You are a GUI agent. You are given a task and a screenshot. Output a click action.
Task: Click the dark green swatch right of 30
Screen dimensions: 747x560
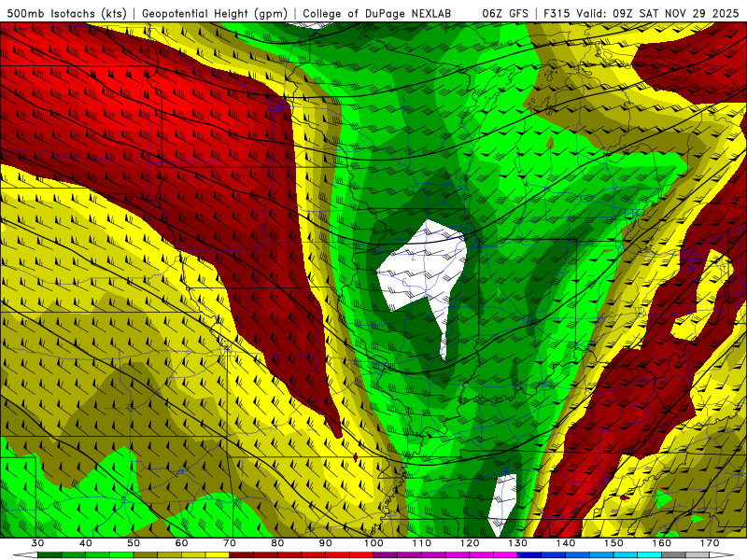49,555
